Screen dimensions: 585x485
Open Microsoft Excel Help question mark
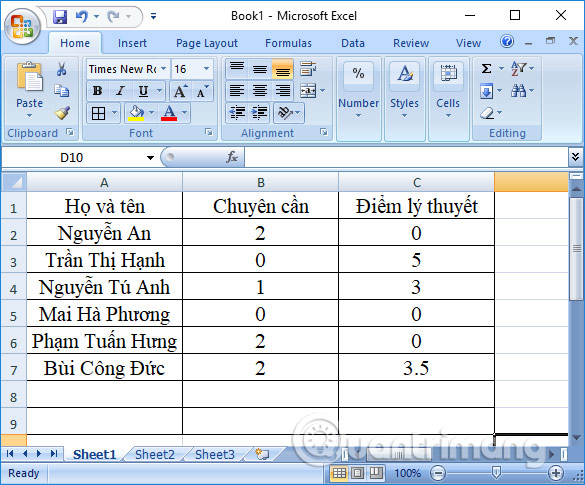[507, 41]
